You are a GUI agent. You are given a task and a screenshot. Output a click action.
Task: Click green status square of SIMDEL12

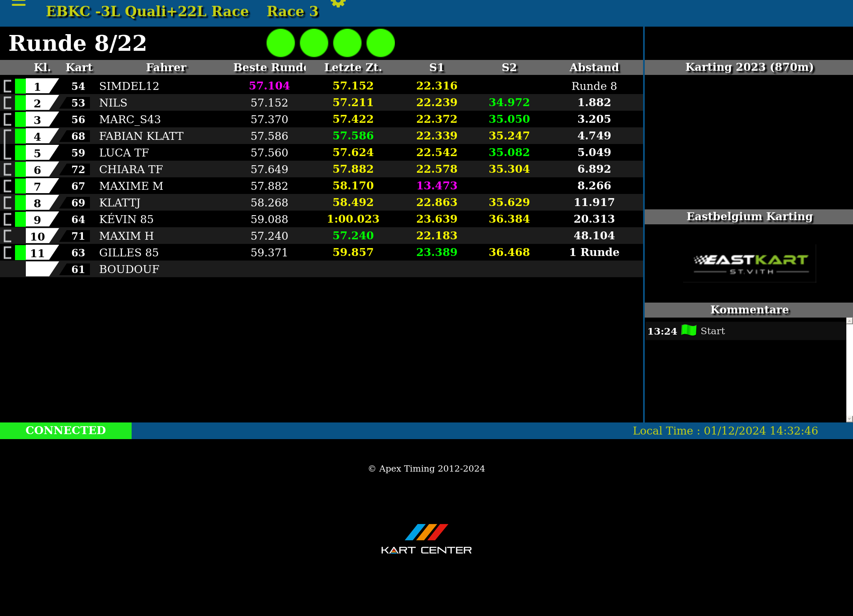click(x=20, y=86)
